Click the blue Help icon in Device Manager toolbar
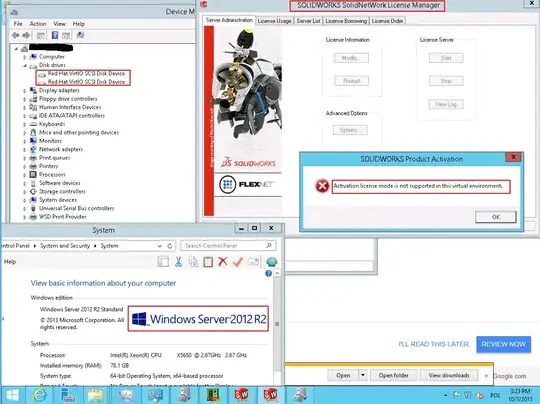Viewport: 540px width, 404px height. [55, 35]
